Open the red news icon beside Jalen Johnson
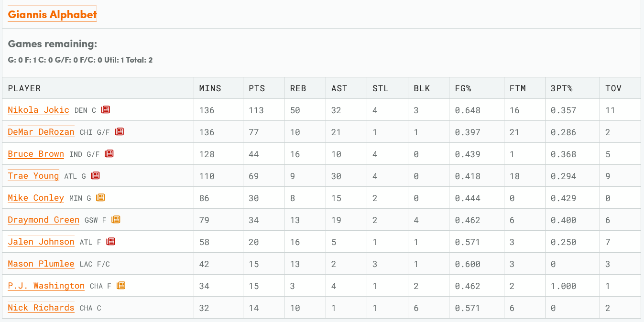The image size is (644, 322). pos(111,242)
